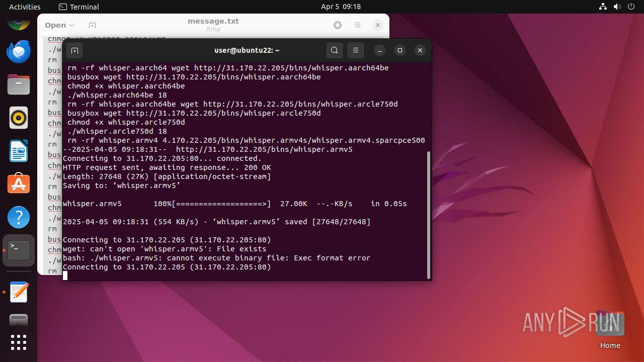Click 'Length: 27648 (27K)' line
The image size is (644, 362).
coord(167,176)
